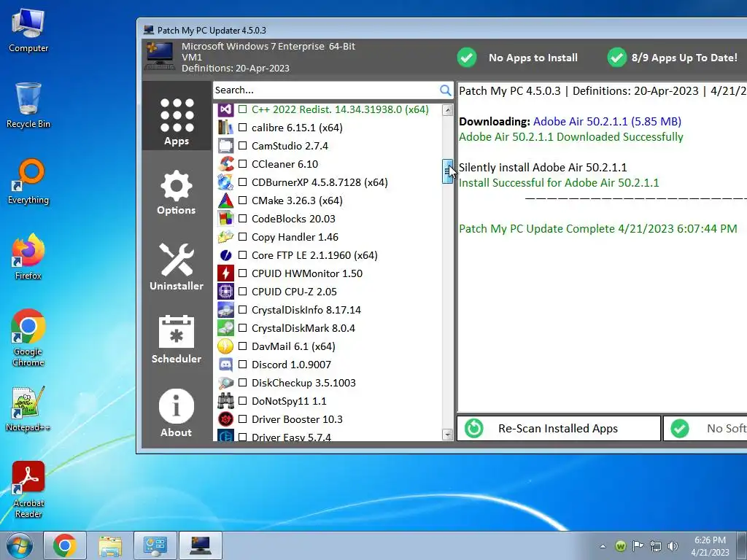Select the Discord 1.0.9007 entry text
Screen dimensions: 747x560
point(291,365)
